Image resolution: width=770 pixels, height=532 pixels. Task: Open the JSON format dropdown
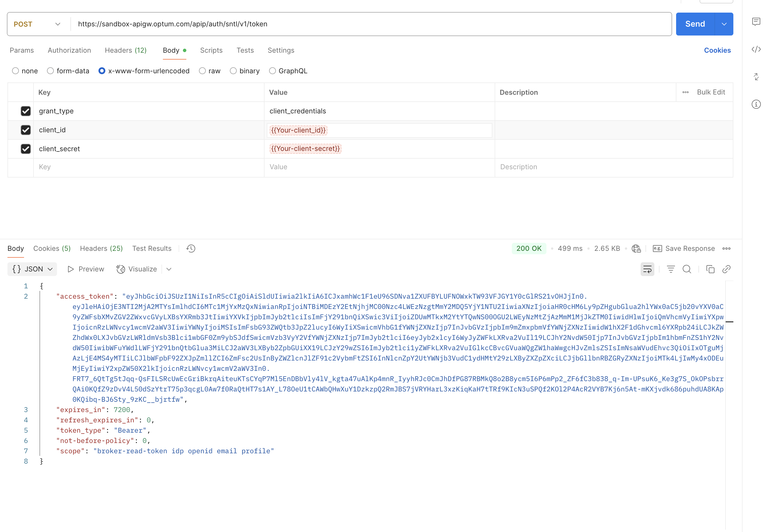[x=32, y=269]
